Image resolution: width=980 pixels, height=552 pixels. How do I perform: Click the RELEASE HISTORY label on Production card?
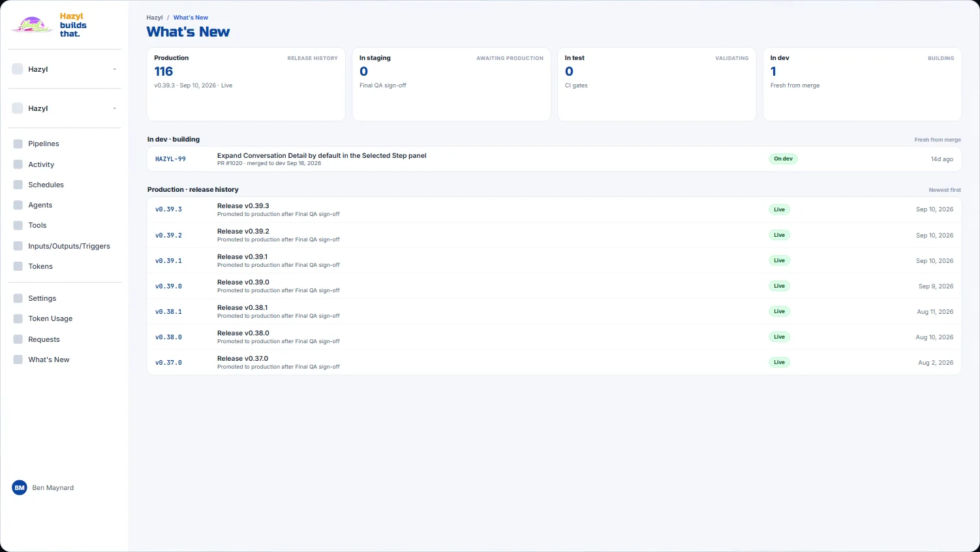(x=313, y=58)
